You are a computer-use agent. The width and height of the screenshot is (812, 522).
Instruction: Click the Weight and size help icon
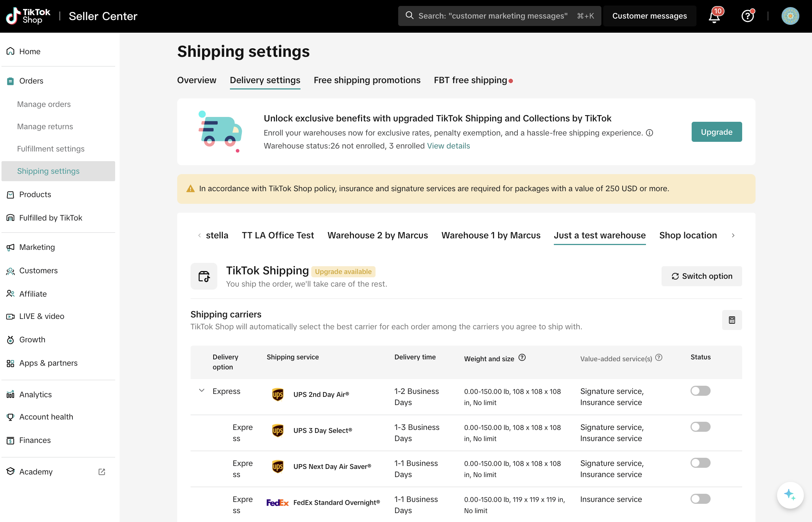[x=522, y=358]
